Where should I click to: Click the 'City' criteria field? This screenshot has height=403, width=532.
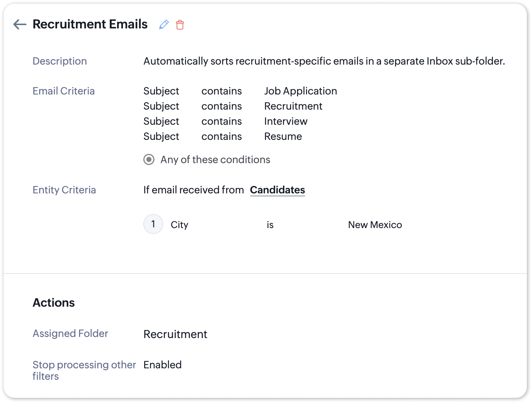tap(180, 225)
